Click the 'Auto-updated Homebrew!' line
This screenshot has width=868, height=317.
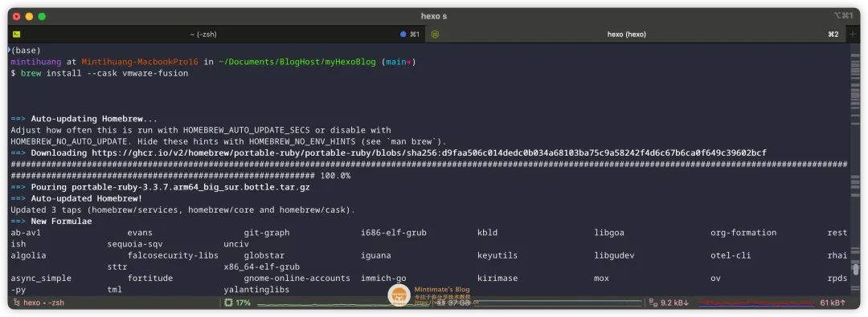86,198
